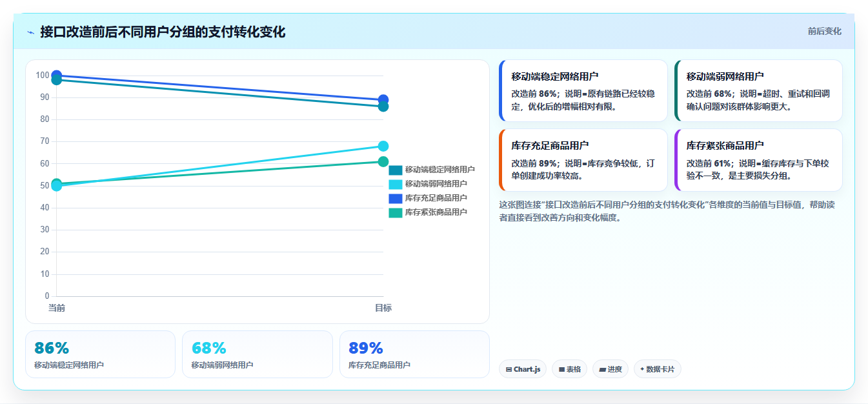The image size is (868, 404).
Task: Select the 68% stat card value
Action: pyautogui.click(x=208, y=348)
